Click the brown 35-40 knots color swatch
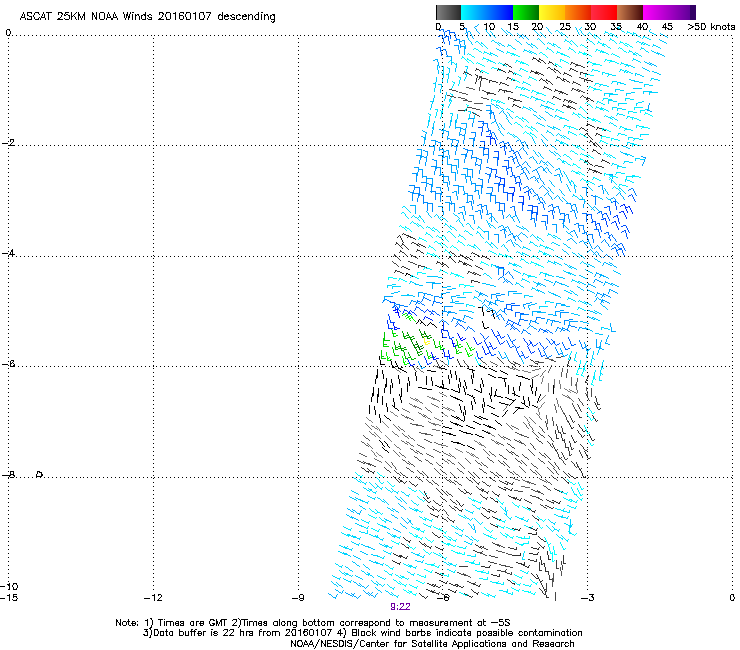Viewport: 740px width, 650px height. pos(630,12)
